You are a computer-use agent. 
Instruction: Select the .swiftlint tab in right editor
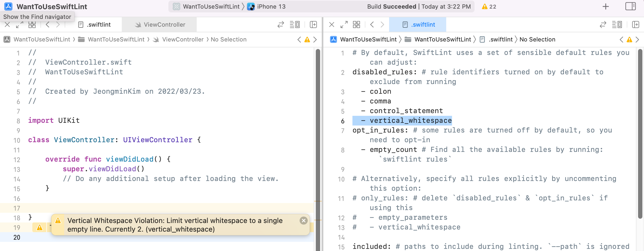(418, 25)
